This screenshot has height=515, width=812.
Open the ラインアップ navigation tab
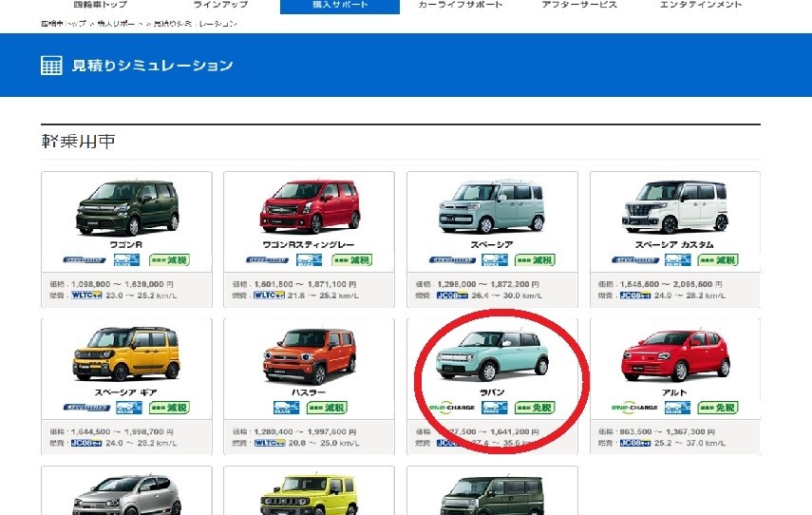220,5
